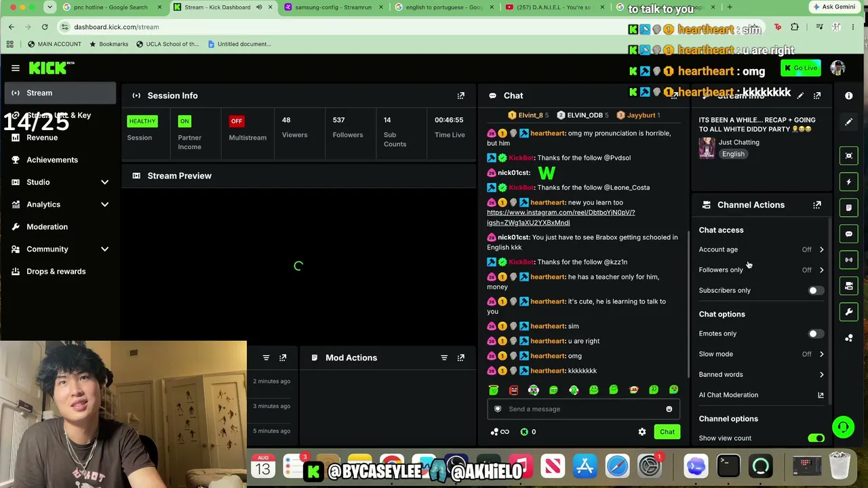This screenshot has height=488, width=868.
Task: Pop out the Mod Actions panel
Action: click(x=460, y=358)
